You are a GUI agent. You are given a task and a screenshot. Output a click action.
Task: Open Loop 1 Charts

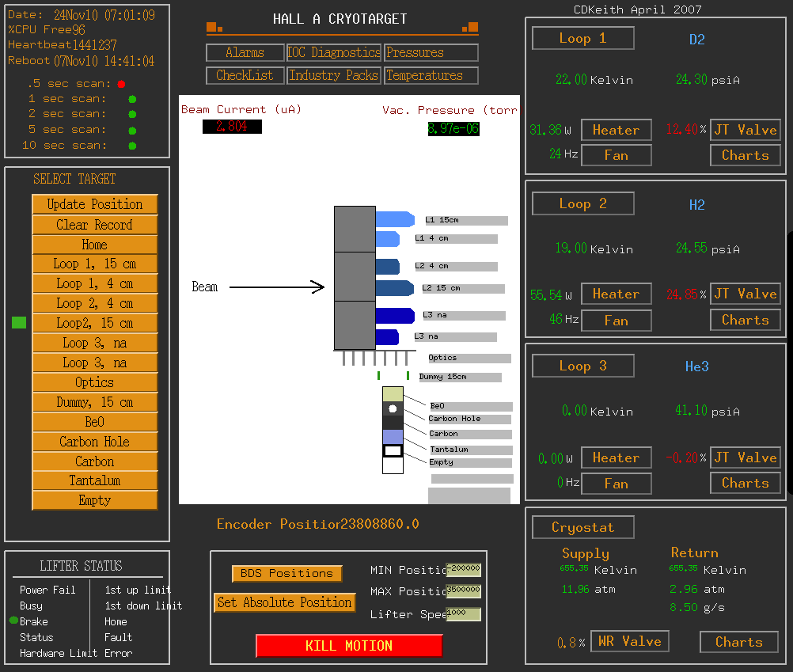click(746, 155)
